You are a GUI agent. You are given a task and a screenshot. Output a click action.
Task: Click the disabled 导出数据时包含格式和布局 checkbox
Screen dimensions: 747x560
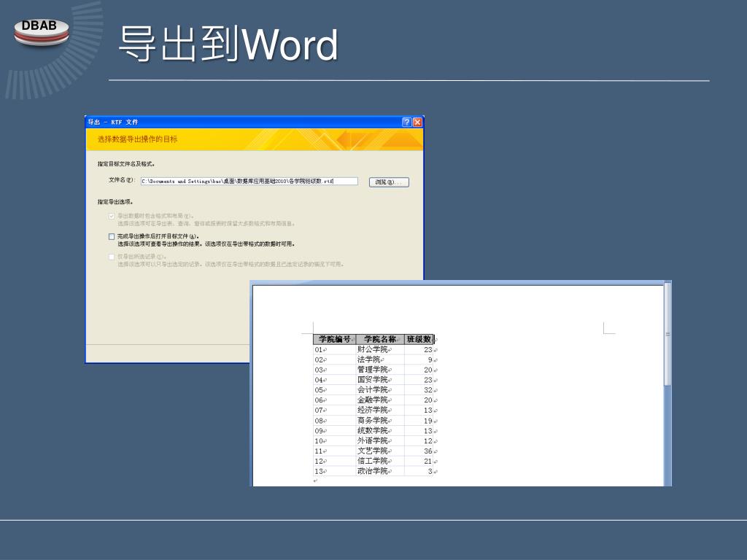click(112, 216)
